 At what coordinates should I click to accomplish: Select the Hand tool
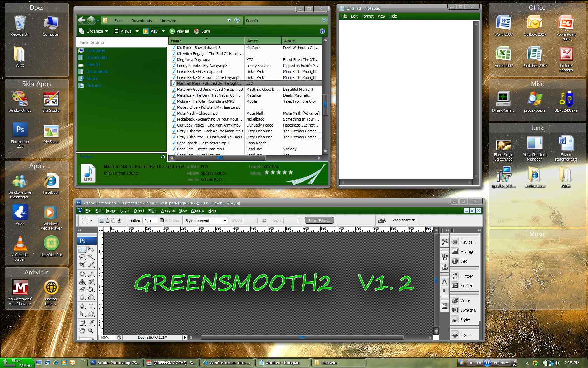tap(83, 330)
